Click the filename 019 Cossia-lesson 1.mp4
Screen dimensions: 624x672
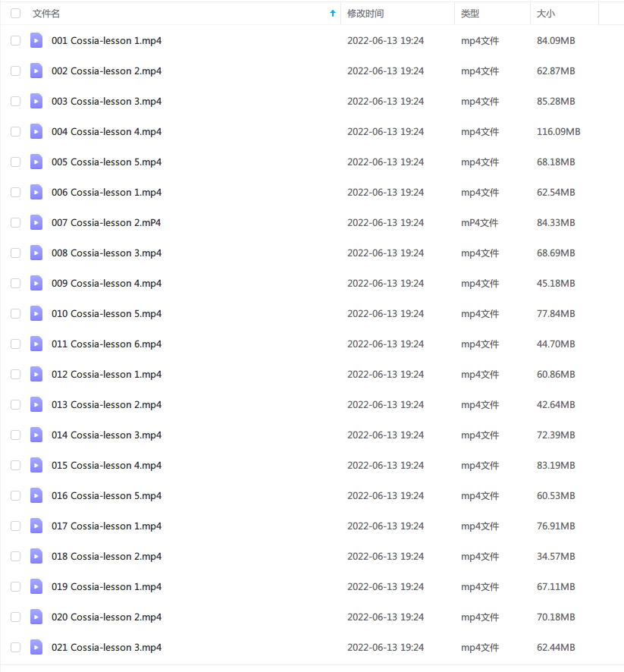pos(106,586)
